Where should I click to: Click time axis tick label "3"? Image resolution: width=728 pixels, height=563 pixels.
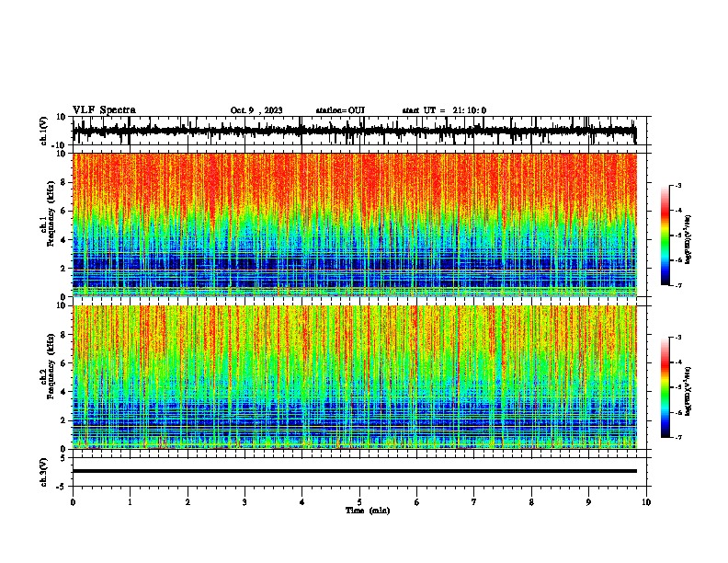point(245,502)
